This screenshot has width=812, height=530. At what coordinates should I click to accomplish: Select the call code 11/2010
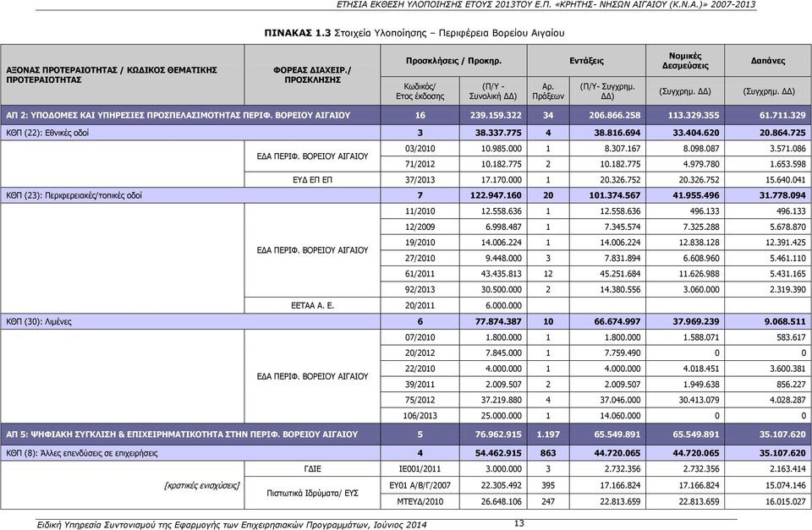pos(420,211)
